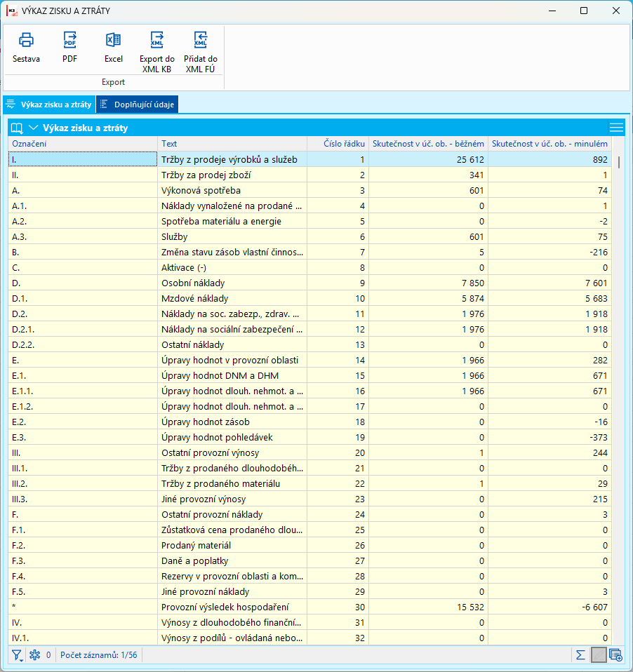Collapse the Výkaz zisku a ztráty panel chevron
Screen dimensions: 633x672
tap(34, 128)
